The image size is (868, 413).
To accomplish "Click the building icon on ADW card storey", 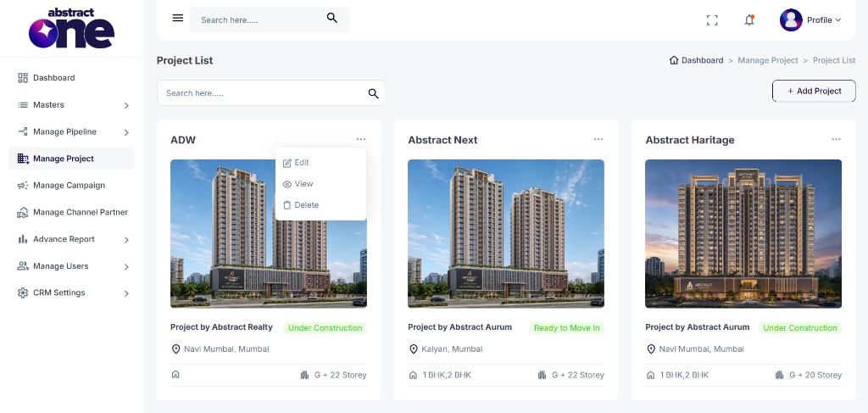I will pyautogui.click(x=304, y=375).
